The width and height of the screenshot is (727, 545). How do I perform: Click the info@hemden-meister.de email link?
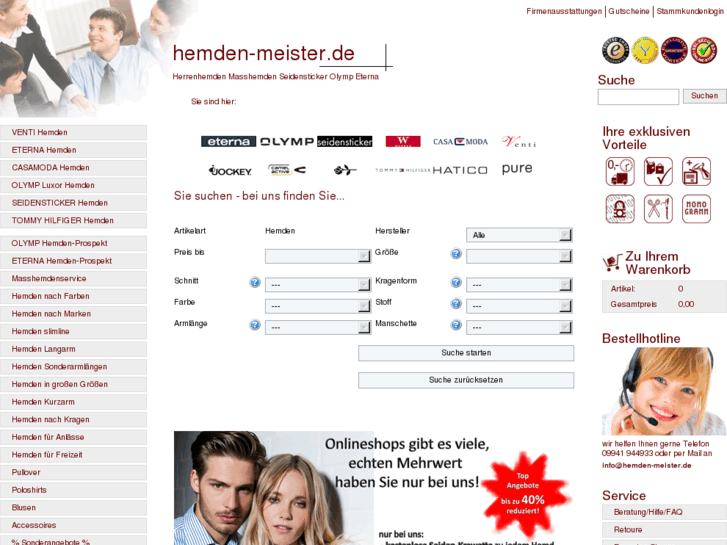point(646,465)
